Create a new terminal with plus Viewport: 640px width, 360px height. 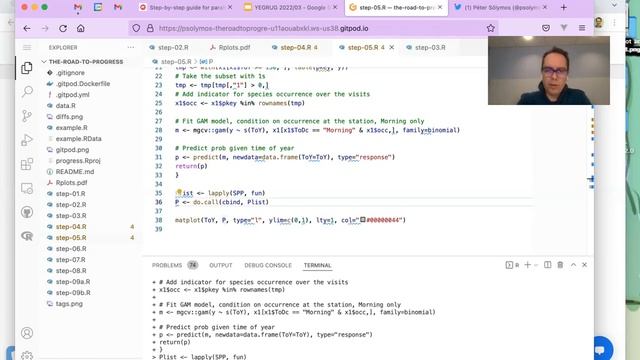pyautogui.click(x=527, y=265)
